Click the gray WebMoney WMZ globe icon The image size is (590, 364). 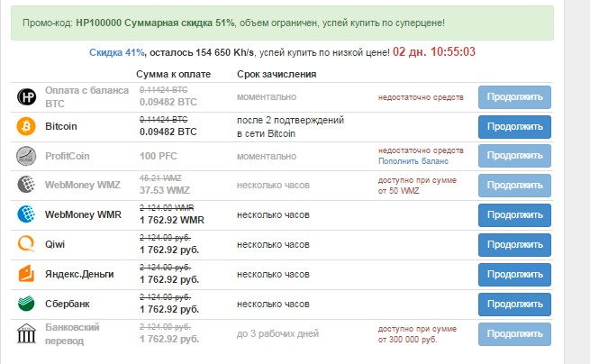[x=26, y=185]
